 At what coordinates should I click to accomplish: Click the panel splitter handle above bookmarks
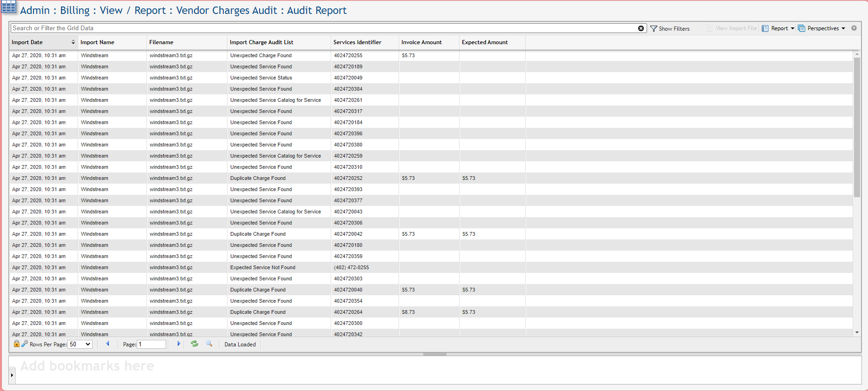(x=434, y=354)
